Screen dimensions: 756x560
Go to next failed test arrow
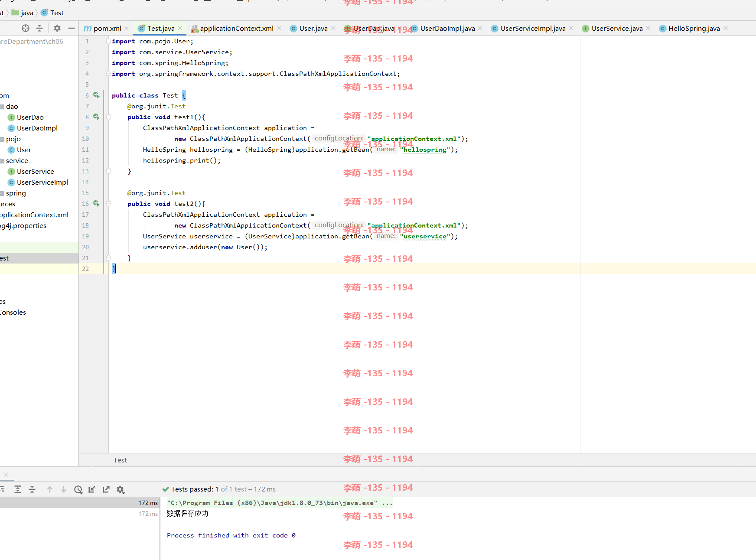point(64,489)
